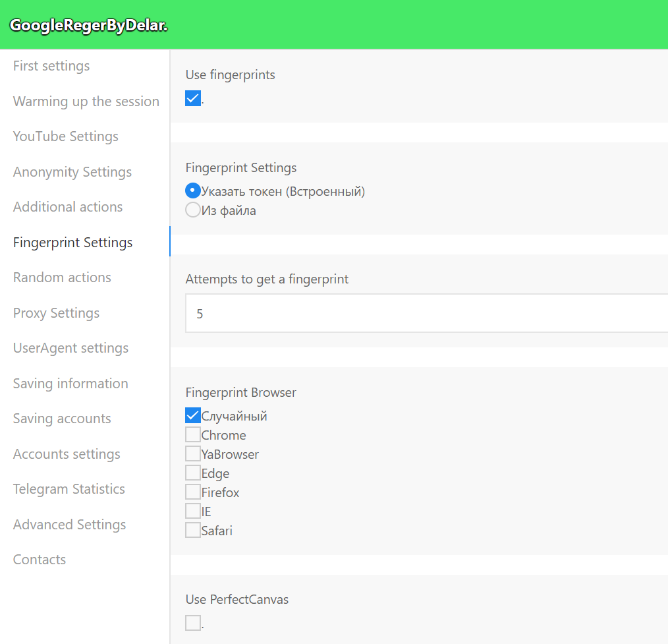668x644 pixels.
Task: Click the Attempts to get a fingerprint field
Action: pos(426,313)
